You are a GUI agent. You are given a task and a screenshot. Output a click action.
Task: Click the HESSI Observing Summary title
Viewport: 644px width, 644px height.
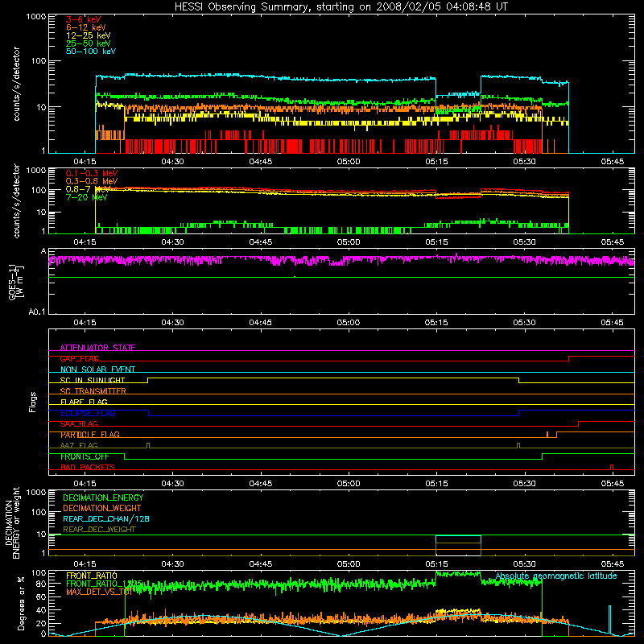tap(341, 7)
